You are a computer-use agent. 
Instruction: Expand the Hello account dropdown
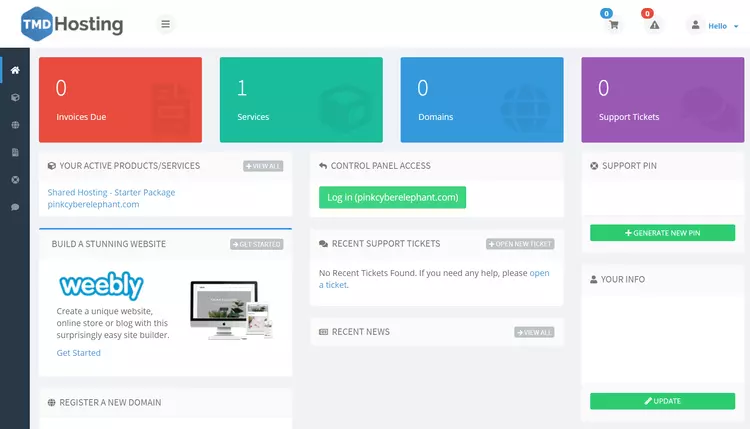[x=723, y=26]
